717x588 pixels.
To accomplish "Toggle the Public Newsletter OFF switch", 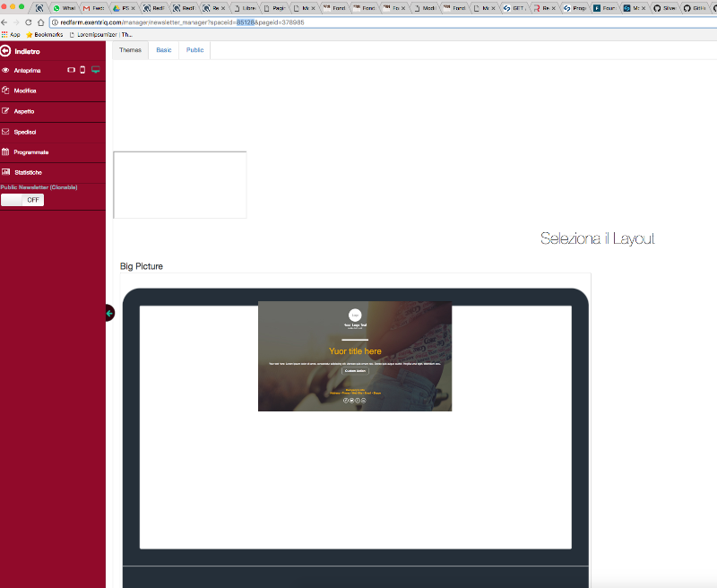I will 22,200.
